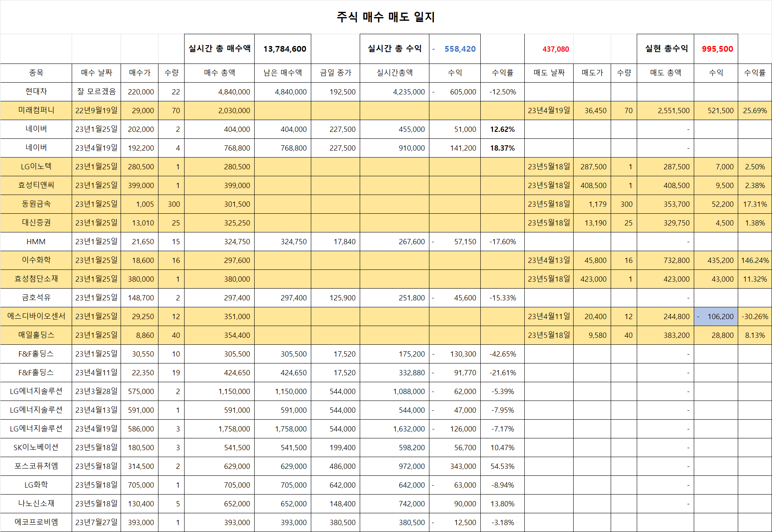Select the 22년9월19일 purchase date cell
The image size is (772, 532).
[x=96, y=110]
